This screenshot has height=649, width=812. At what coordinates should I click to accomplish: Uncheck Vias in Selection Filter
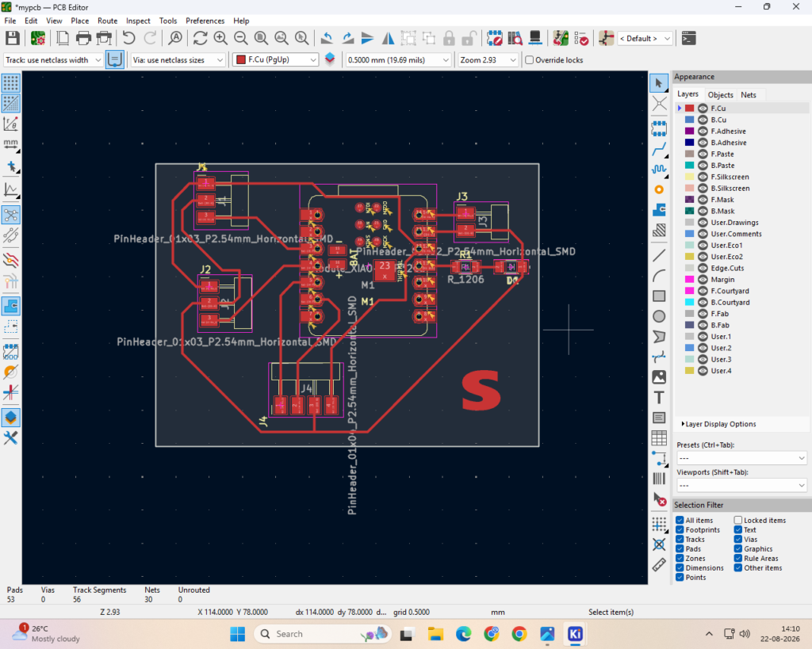(738, 540)
